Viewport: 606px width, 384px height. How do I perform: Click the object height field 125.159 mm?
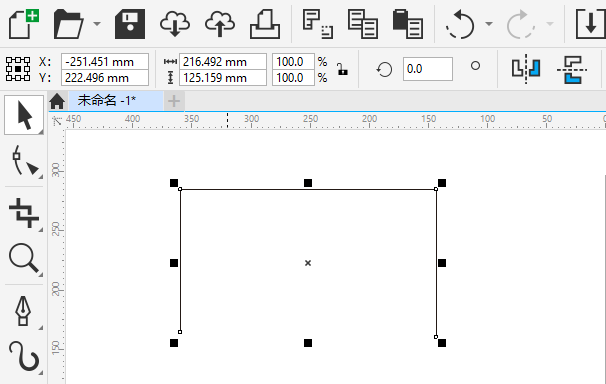pyautogui.click(x=223, y=78)
